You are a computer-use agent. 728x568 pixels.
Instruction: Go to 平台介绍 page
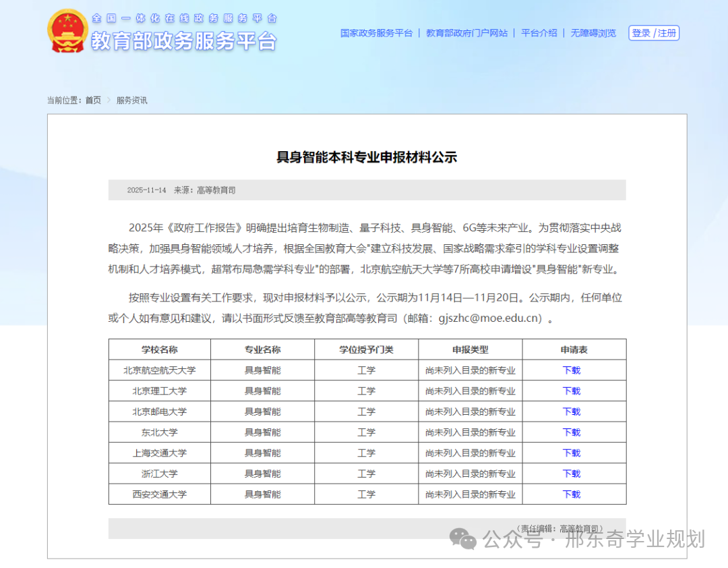539,33
